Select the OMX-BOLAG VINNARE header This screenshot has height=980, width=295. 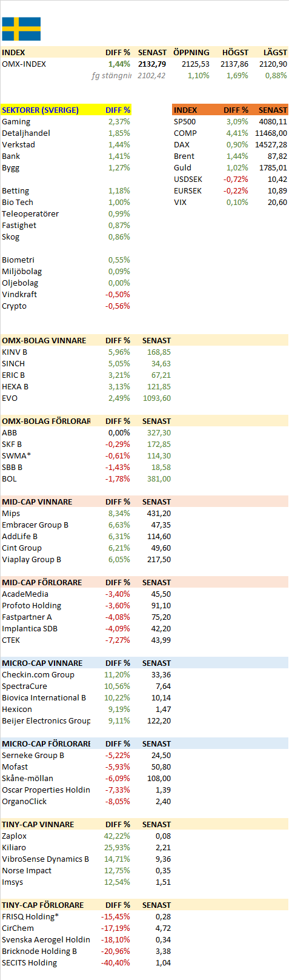click(x=44, y=340)
